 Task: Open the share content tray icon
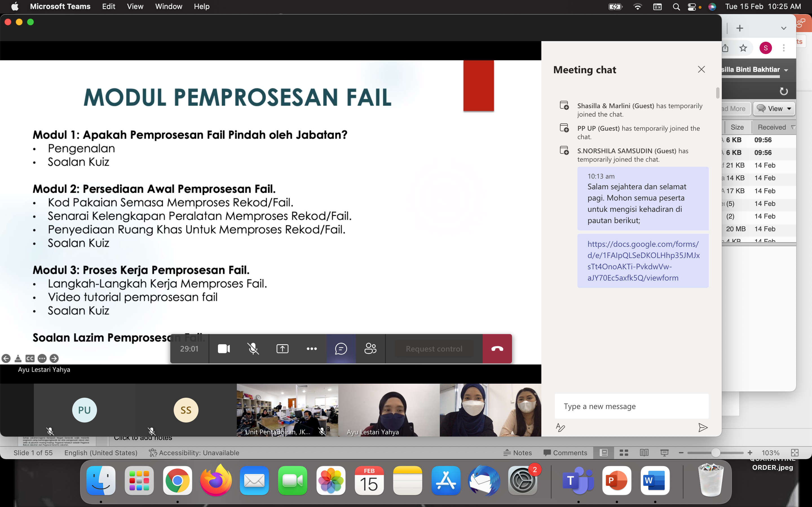point(282,349)
